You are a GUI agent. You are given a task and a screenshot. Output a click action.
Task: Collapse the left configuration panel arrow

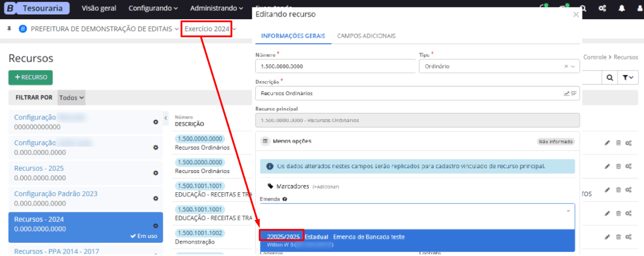tap(166, 118)
